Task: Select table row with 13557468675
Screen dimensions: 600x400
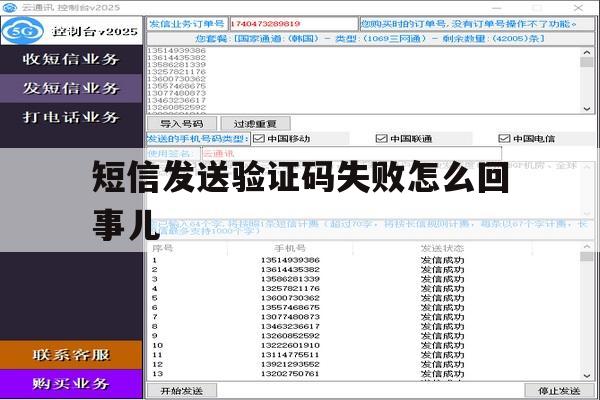Action: tap(364, 307)
